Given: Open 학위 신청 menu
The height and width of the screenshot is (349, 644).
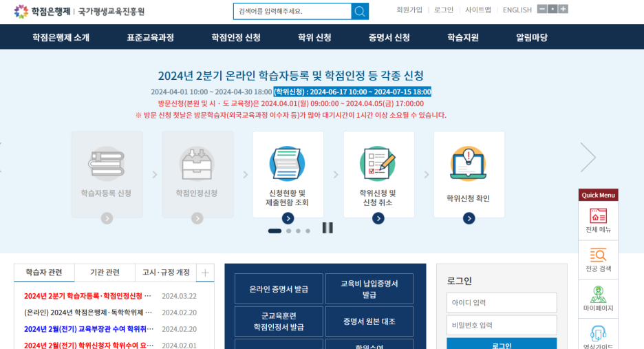Looking at the screenshot, I should 314,37.
